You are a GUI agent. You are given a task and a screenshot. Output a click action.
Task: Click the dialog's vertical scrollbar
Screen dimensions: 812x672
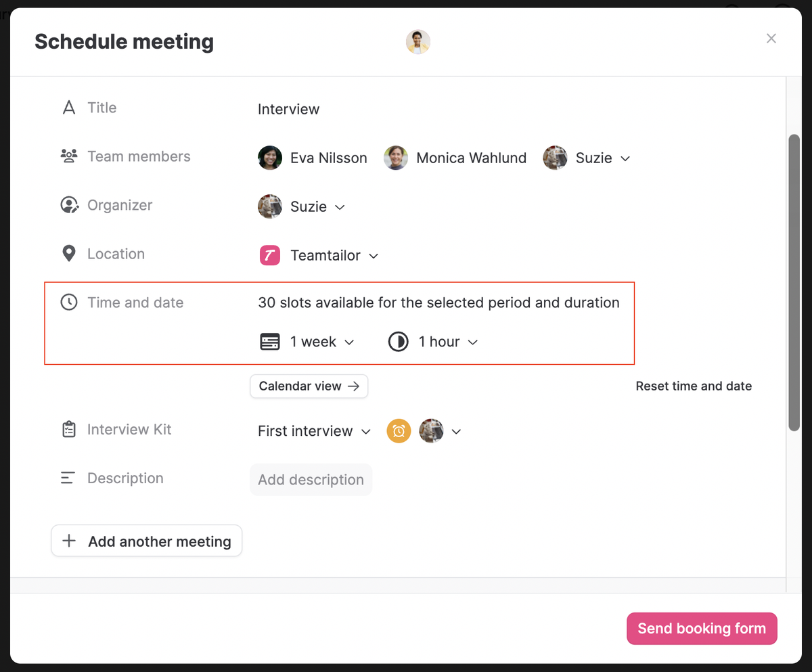794,283
